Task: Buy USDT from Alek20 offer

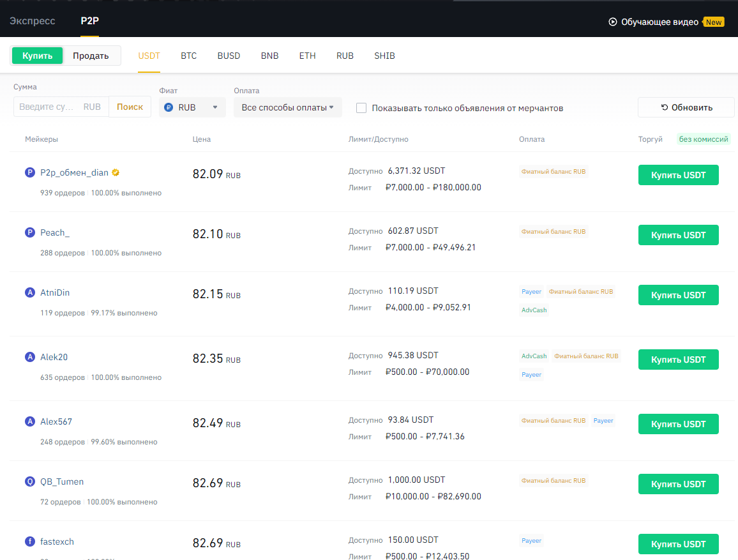Action: [678, 359]
